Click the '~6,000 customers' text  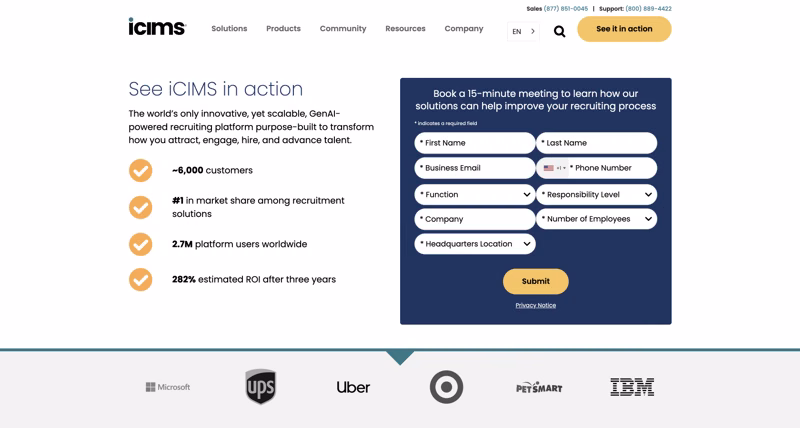(x=212, y=170)
